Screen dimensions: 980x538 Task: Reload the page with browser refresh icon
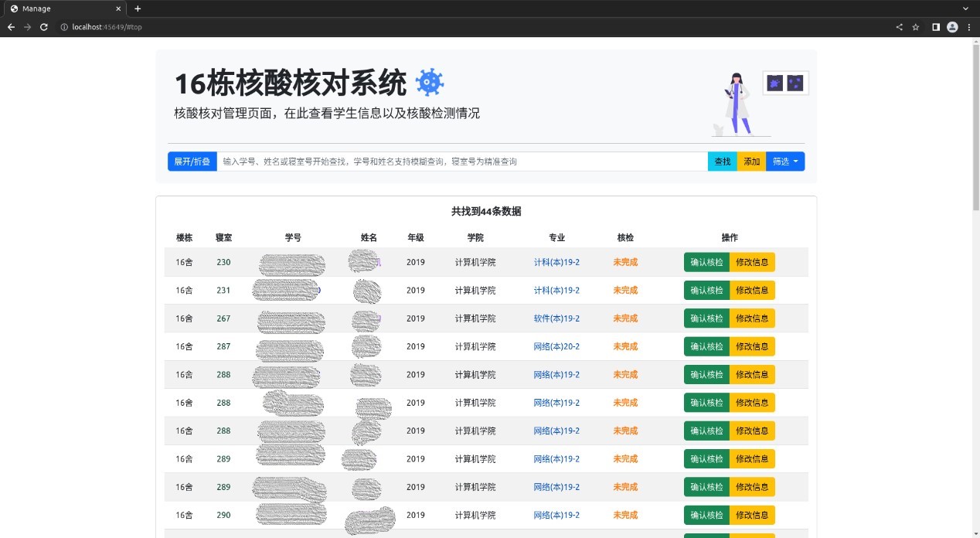tap(44, 27)
